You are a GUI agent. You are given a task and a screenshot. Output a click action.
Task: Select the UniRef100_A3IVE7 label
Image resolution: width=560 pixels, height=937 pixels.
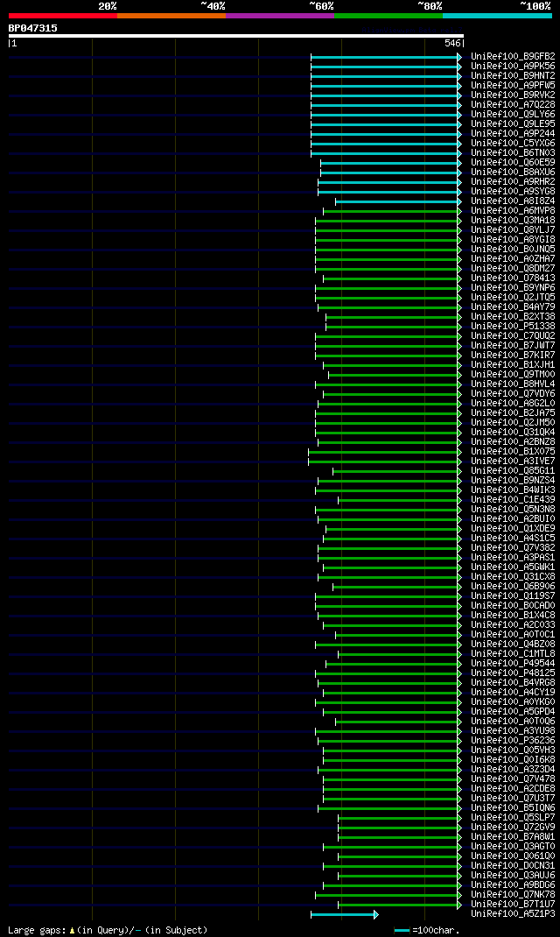click(x=513, y=461)
